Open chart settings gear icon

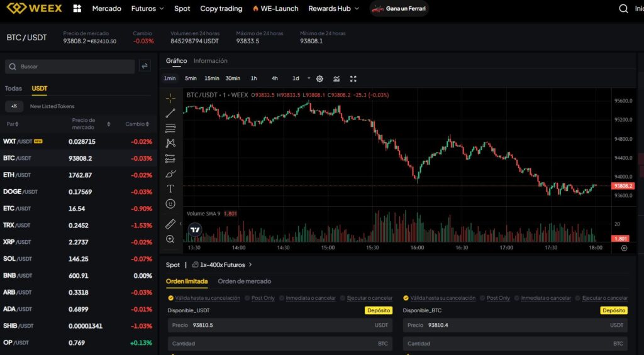click(319, 79)
